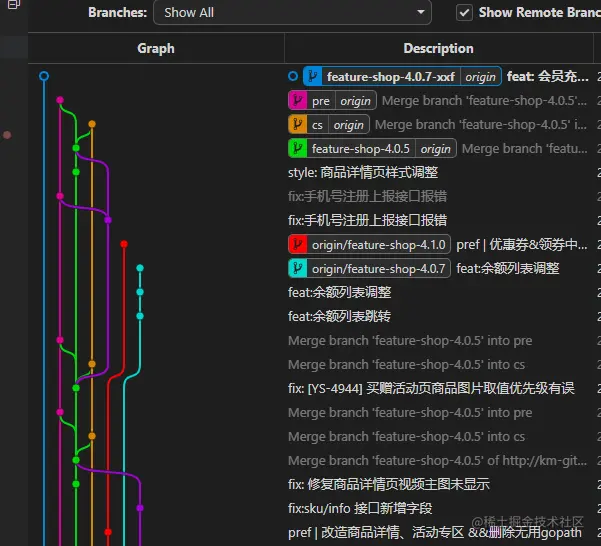The width and height of the screenshot is (601, 546).
Task: Click the purple node on the 'fix:手机号注册上报接口报错' row
Action: point(108,220)
